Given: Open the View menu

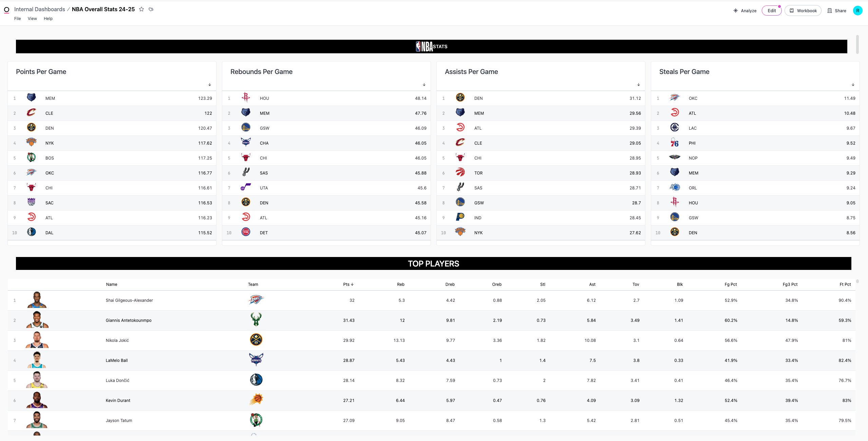Looking at the screenshot, I should click(32, 19).
